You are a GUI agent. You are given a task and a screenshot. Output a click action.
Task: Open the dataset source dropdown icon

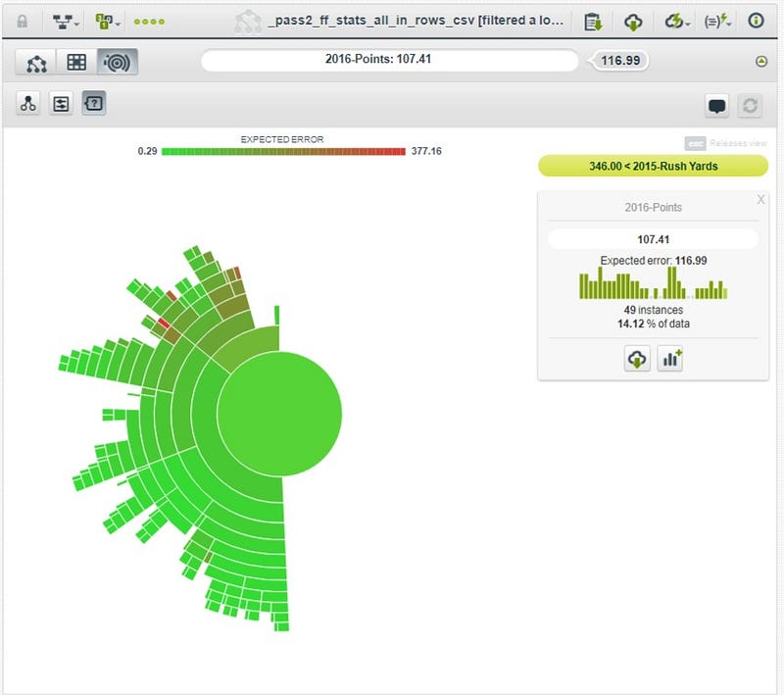[108, 22]
